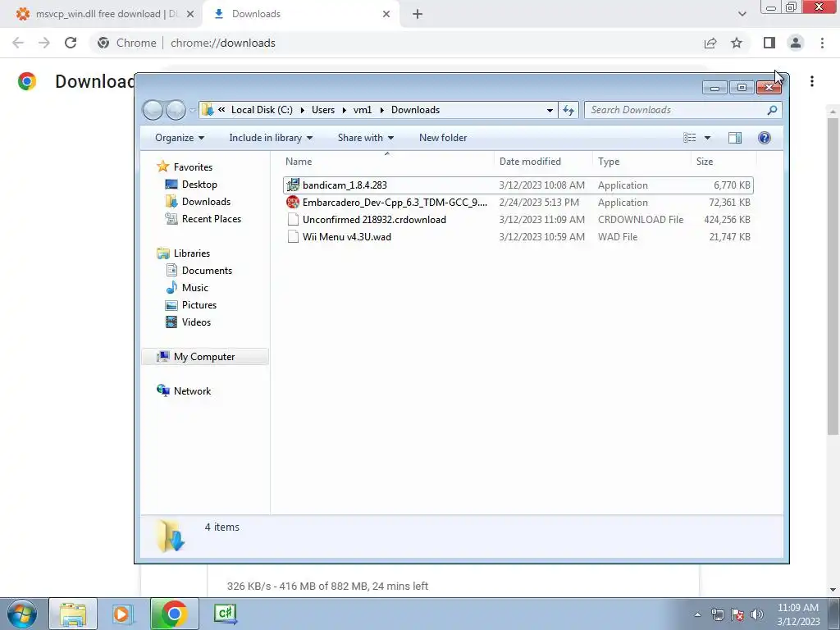
Task: Click the share page icon in Chrome
Action: click(710, 43)
